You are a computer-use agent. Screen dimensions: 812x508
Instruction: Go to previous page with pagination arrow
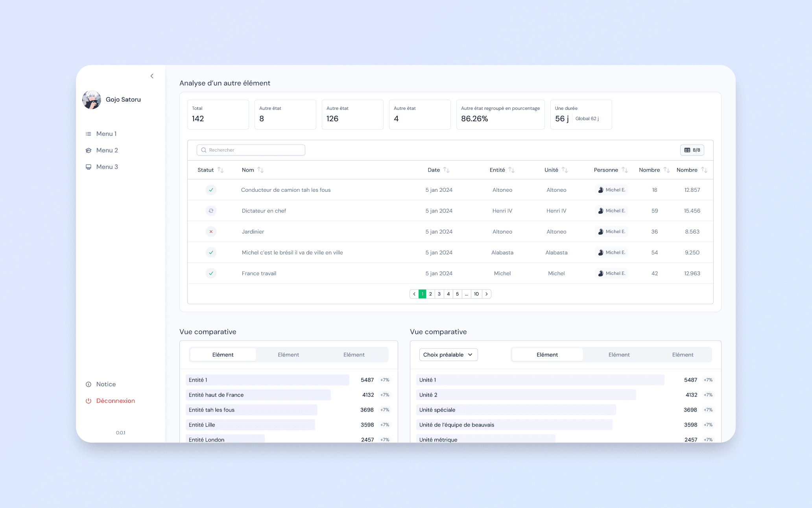pyautogui.click(x=414, y=294)
